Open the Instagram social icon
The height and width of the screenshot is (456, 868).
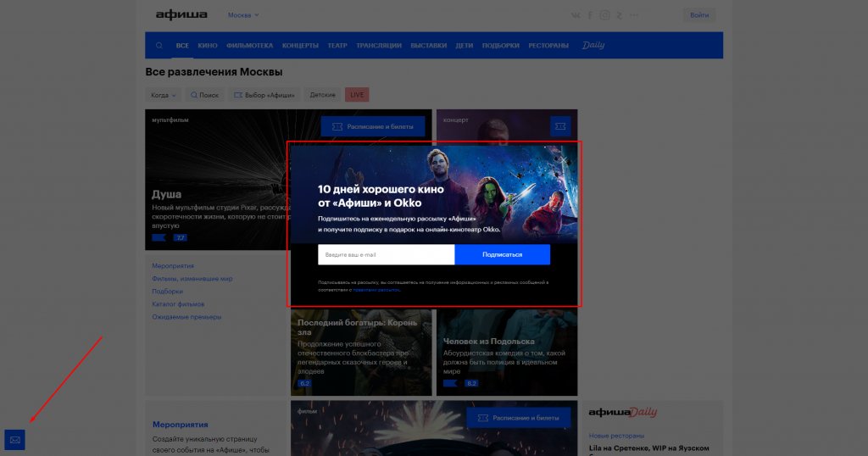pyautogui.click(x=604, y=15)
